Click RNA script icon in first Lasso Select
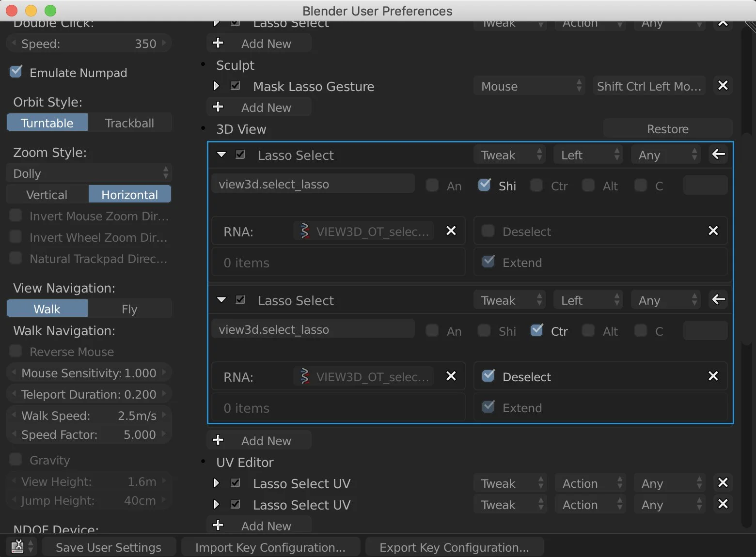The height and width of the screenshot is (557, 756). 304,231
